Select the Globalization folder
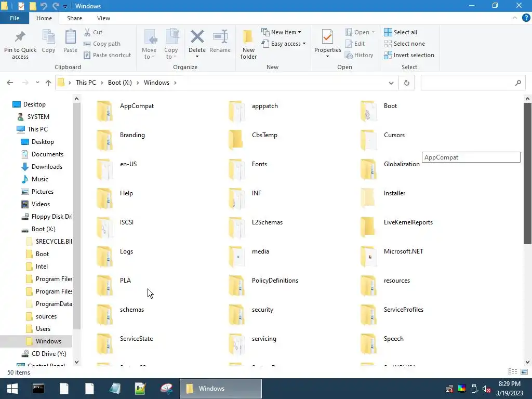532x399 pixels. coord(390,169)
